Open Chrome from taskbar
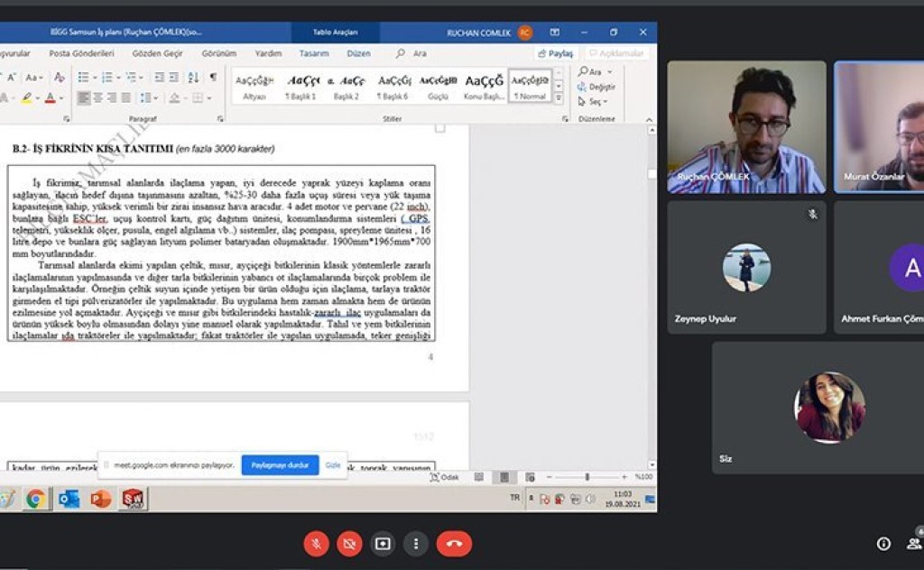Viewport: 924px width, 570px height. (x=36, y=499)
